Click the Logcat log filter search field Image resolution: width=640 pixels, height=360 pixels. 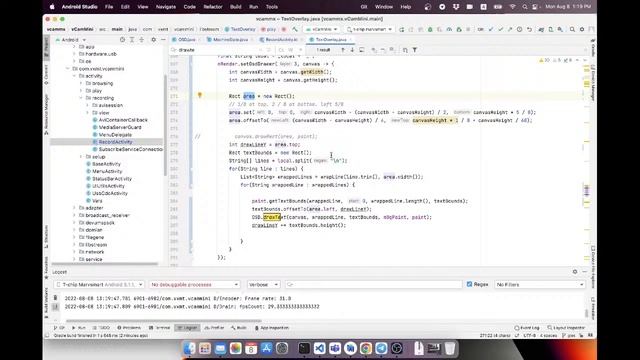click(x=373, y=284)
